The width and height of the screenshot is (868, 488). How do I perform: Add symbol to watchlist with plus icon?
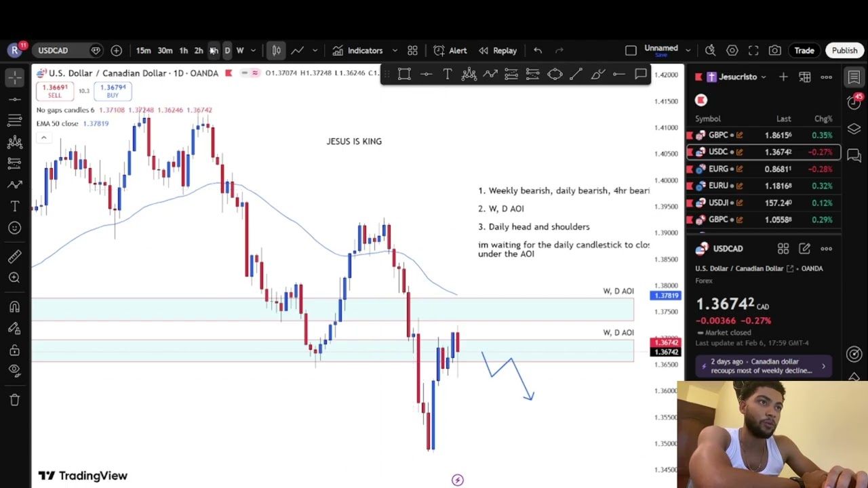[x=783, y=77]
